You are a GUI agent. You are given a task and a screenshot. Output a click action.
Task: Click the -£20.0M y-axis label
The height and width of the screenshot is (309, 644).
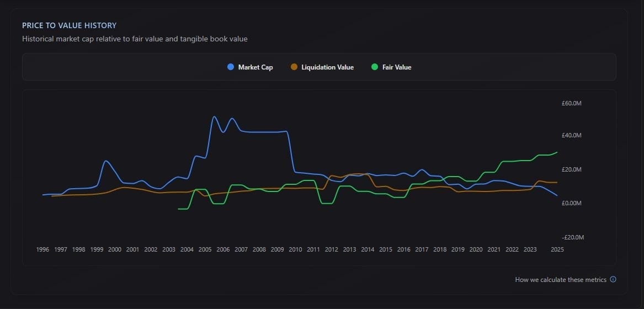pos(573,237)
